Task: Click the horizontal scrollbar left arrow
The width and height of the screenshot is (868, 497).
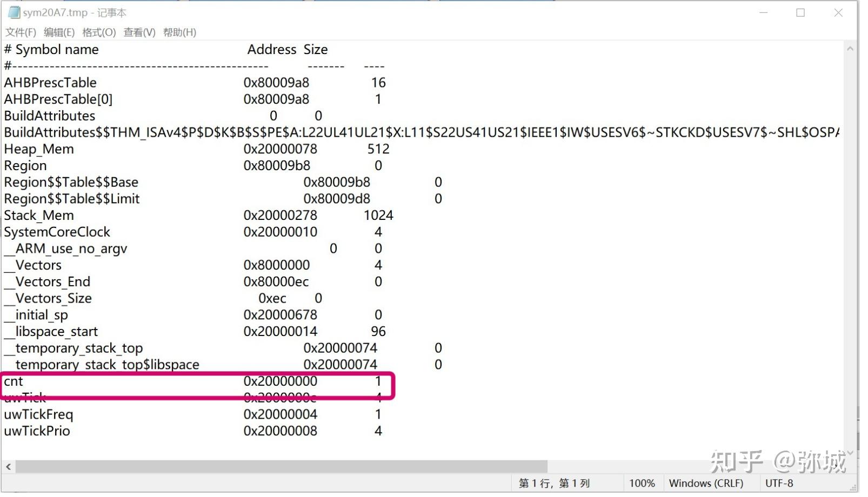Action: [x=8, y=466]
